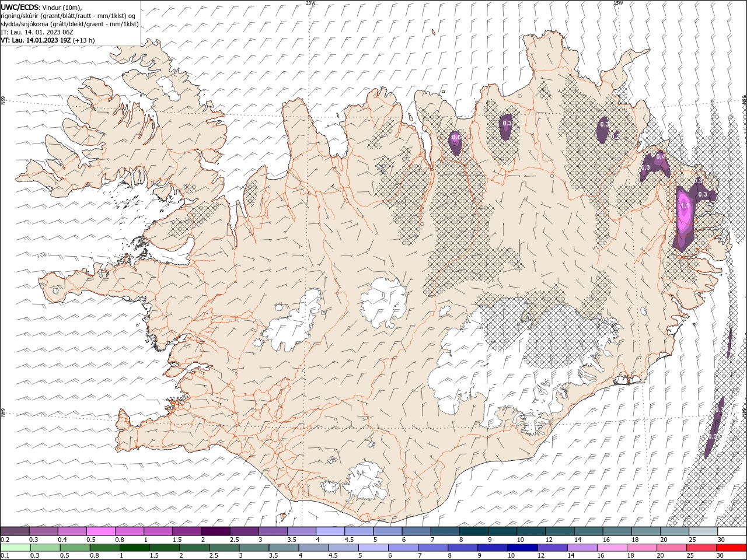Click the dusty mauve snow swatch at 0.2
Viewport: 747px width, 560px height.
tap(15, 531)
